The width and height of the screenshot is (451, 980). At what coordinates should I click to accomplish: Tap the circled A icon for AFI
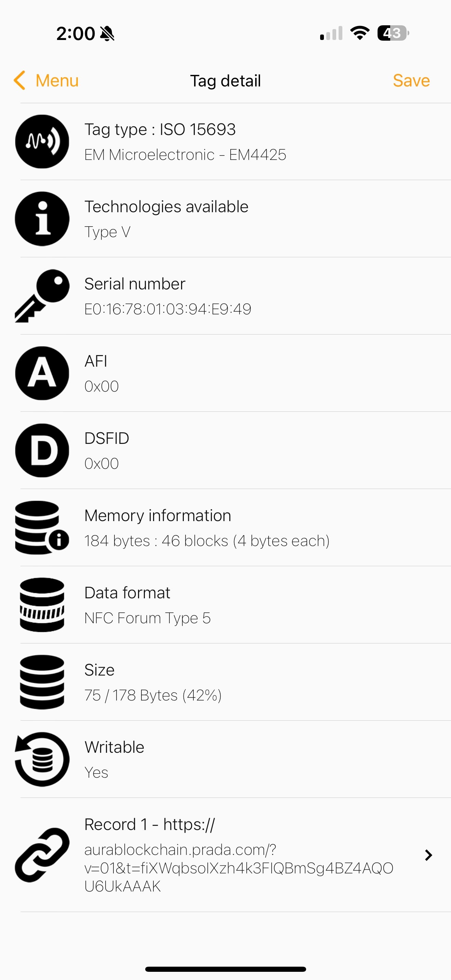pos(42,373)
